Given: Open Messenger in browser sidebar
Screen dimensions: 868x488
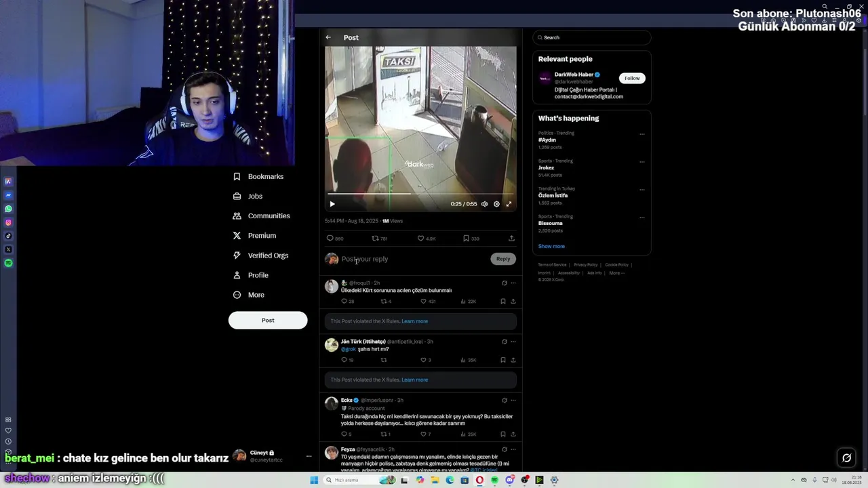Looking at the screenshot, I should pyautogui.click(x=8, y=195).
